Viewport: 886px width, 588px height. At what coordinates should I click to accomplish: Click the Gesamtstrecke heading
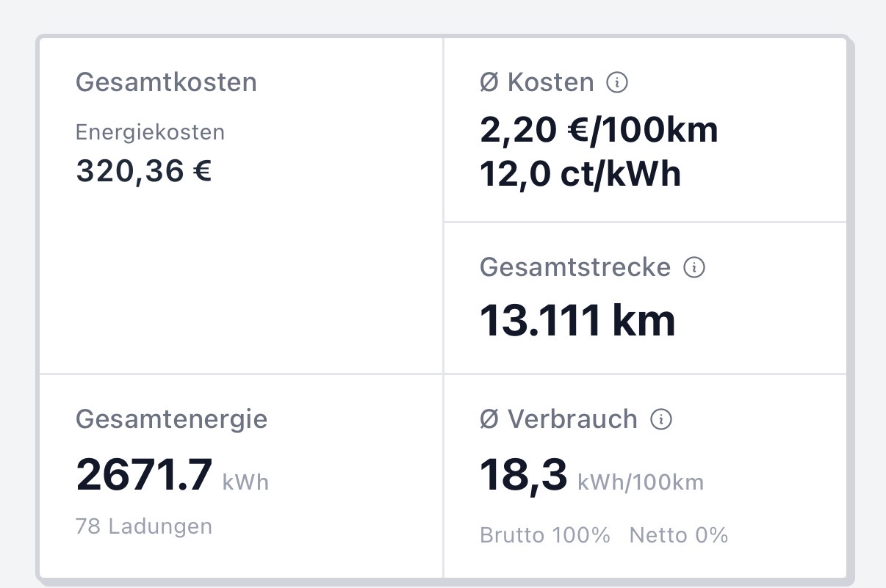(575, 267)
